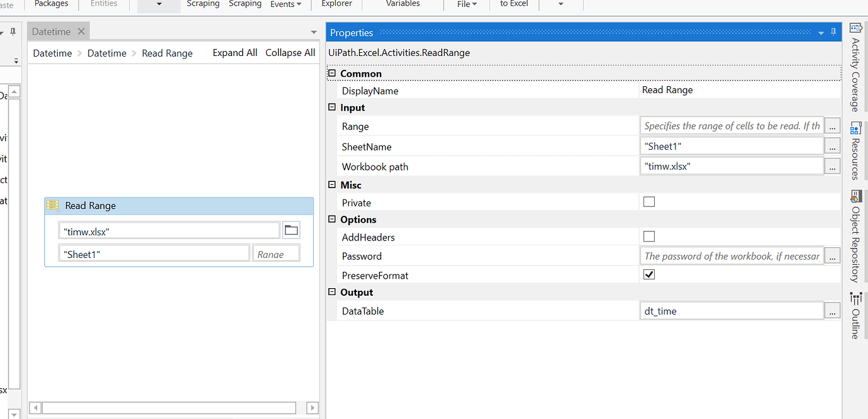Go to Read Range breadcrumb
This screenshot has width=868, height=419.
167,53
